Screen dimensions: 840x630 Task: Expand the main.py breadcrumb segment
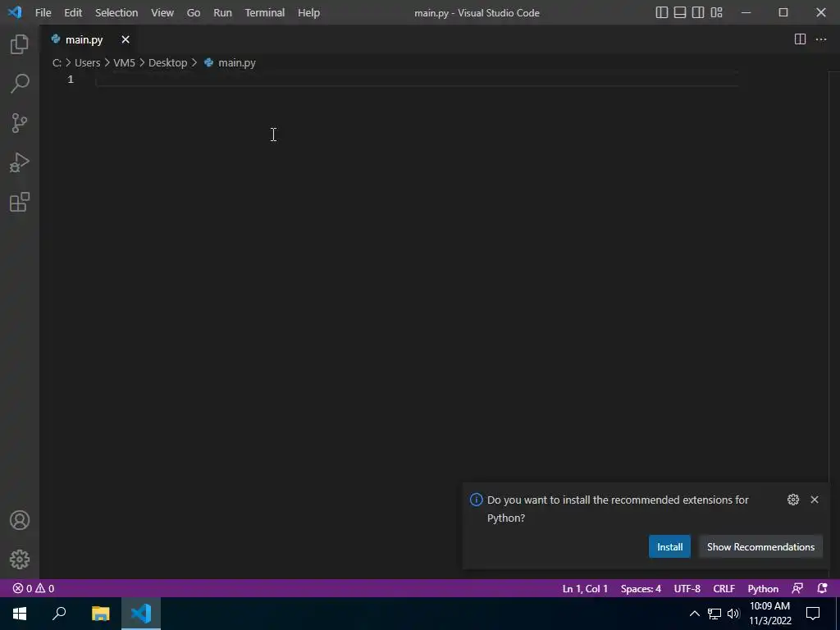pyautogui.click(x=230, y=62)
